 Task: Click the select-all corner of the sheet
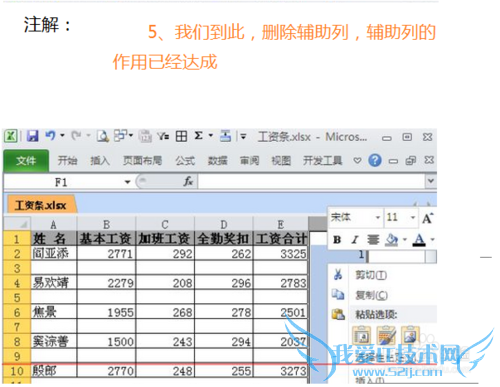(x=17, y=224)
